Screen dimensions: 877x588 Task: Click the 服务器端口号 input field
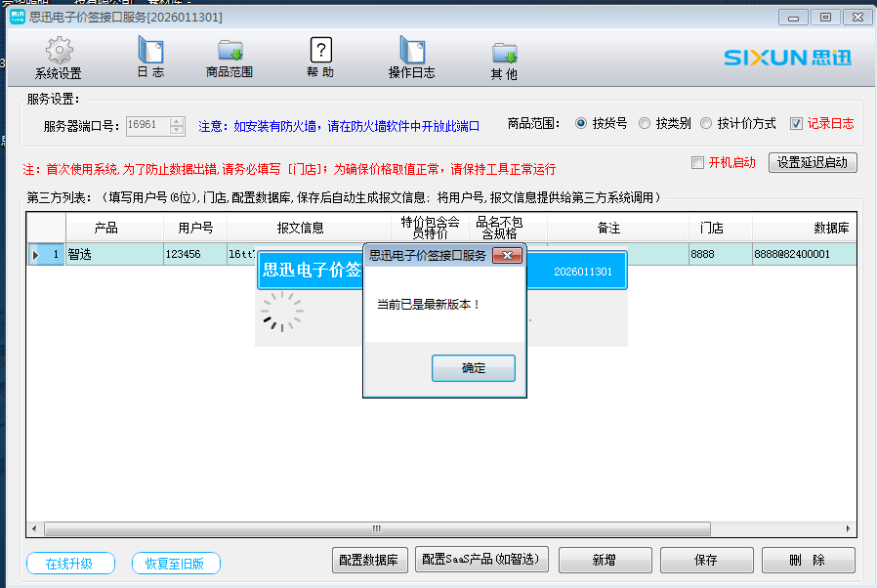[146, 125]
